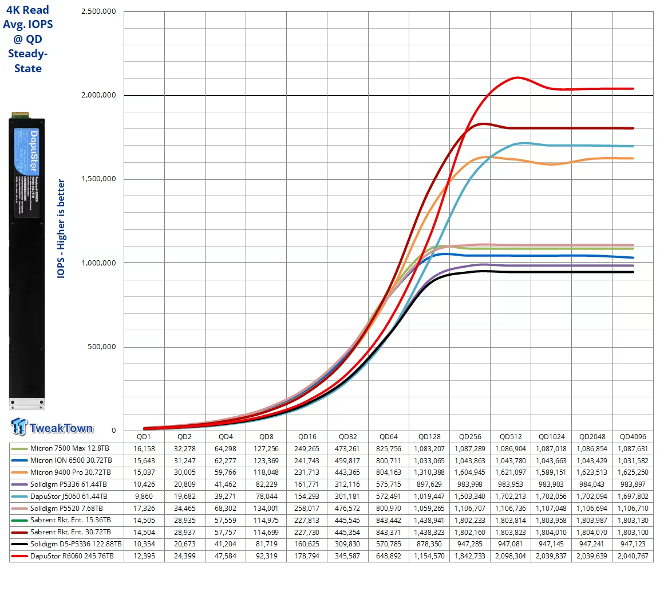Click the 500,000 y-axis label
Screen dimensions: 660x606
pos(102,347)
